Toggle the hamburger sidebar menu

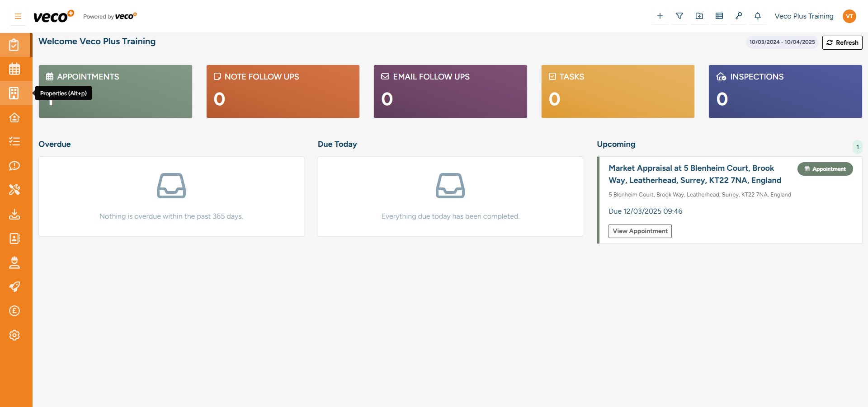18,16
